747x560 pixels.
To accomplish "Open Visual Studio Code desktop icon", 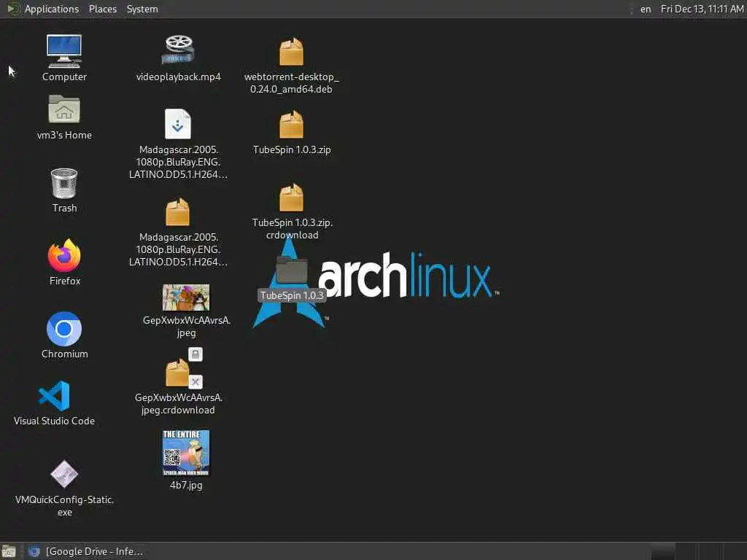I will (54, 396).
